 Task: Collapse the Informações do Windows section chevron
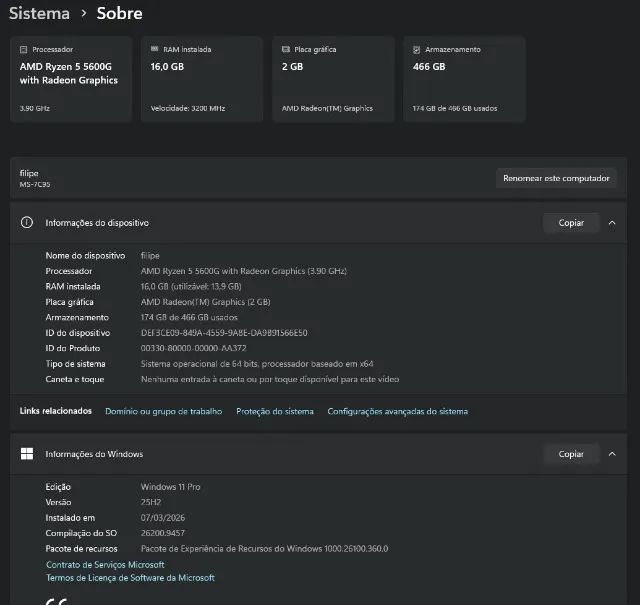(x=612, y=454)
